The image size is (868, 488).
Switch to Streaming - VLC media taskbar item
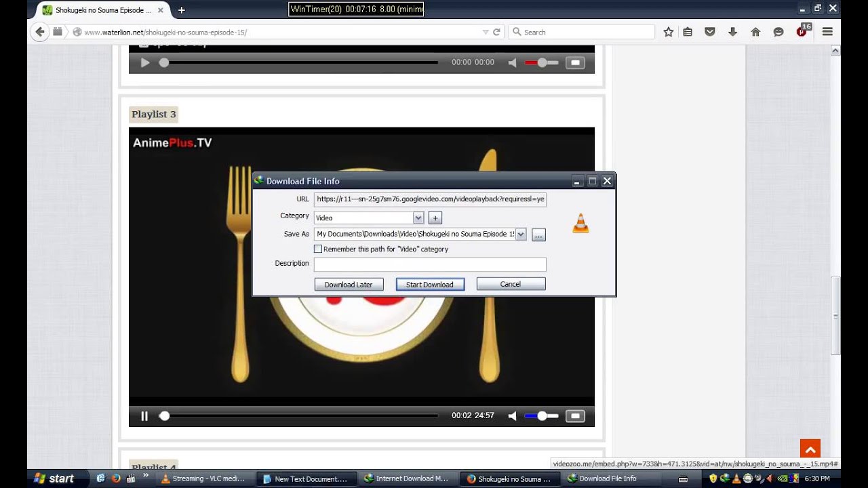click(x=204, y=479)
